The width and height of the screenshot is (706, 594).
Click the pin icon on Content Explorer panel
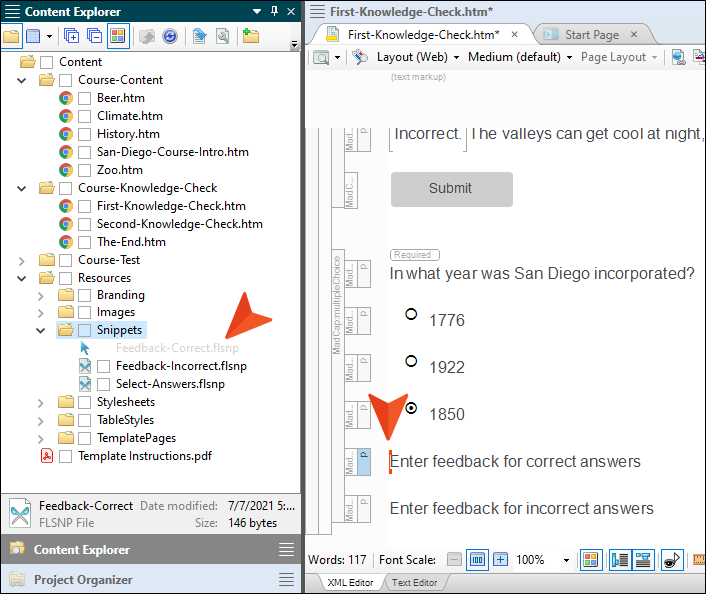coord(274,11)
